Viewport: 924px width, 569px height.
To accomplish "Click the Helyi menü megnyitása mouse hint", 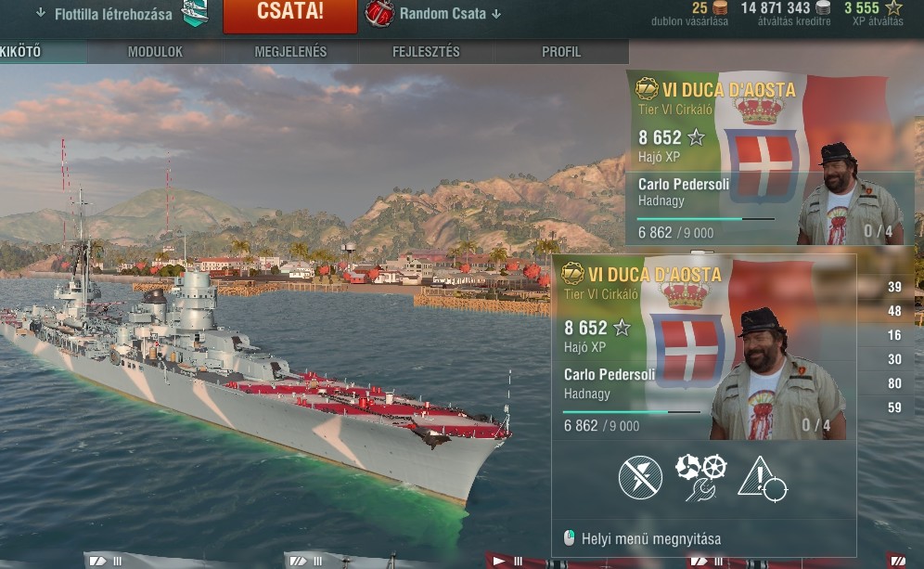I will point(643,538).
